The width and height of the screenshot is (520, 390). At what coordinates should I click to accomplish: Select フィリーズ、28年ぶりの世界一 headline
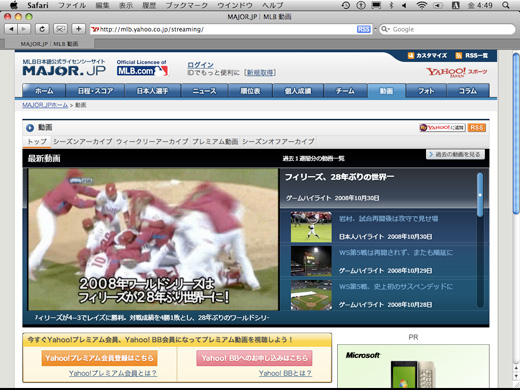click(x=339, y=177)
